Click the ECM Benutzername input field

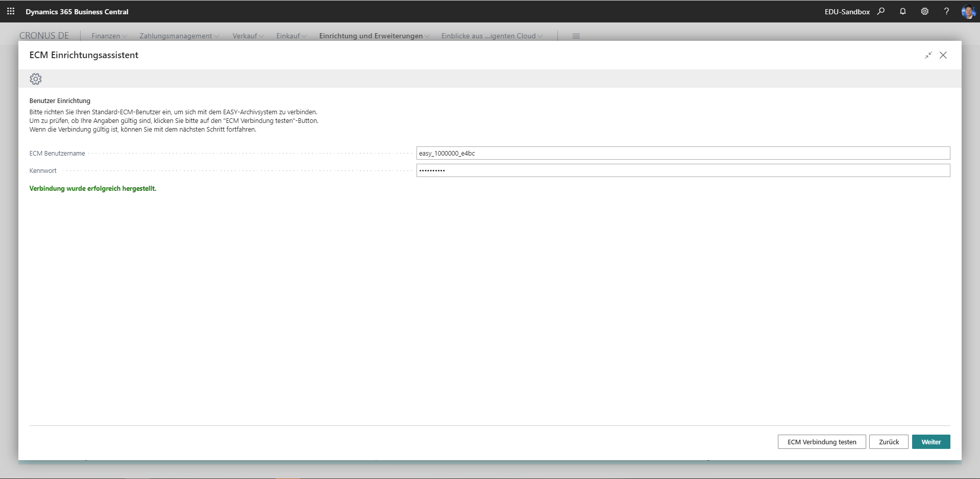click(x=683, y=153)
